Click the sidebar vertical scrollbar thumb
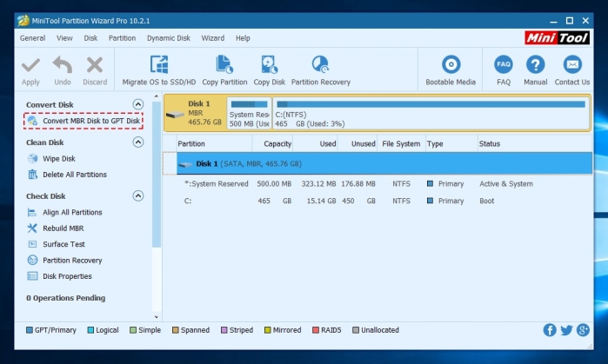Image resolution: width=608 pixels, height=364 pixels. 157,175
